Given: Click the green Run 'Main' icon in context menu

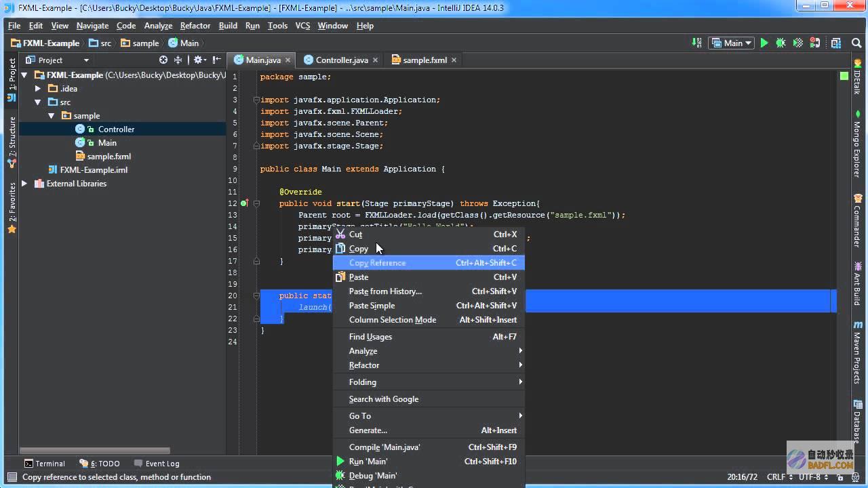Looking at the screenshot, I should click(340, 462).
